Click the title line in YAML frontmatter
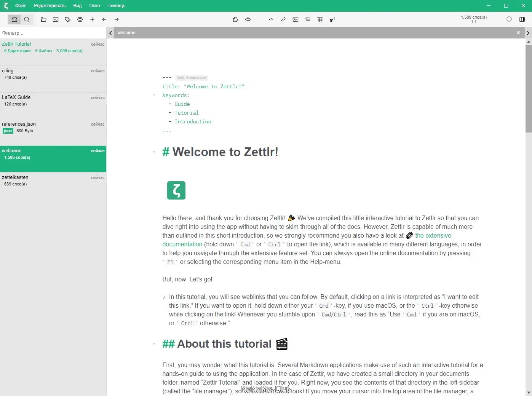532x396 pixels. coord(203,86)
